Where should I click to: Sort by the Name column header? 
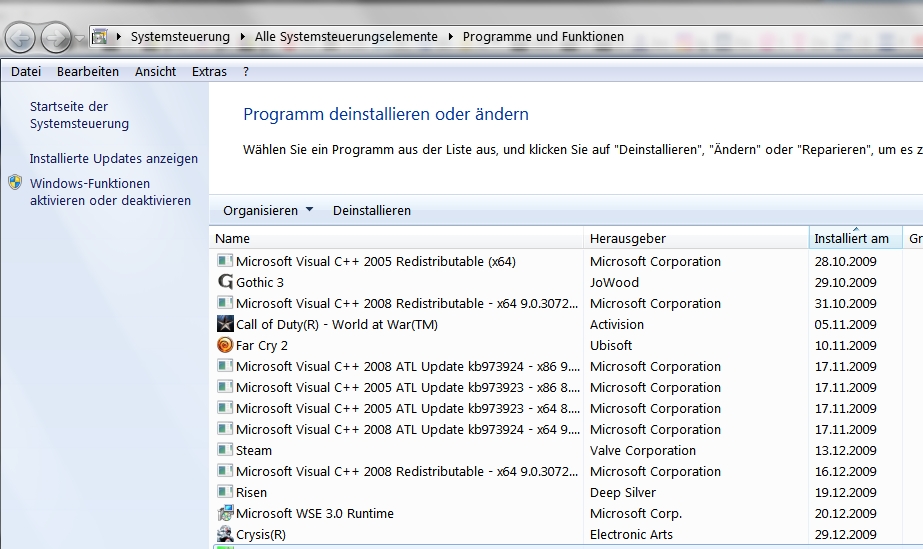[397, 238]
